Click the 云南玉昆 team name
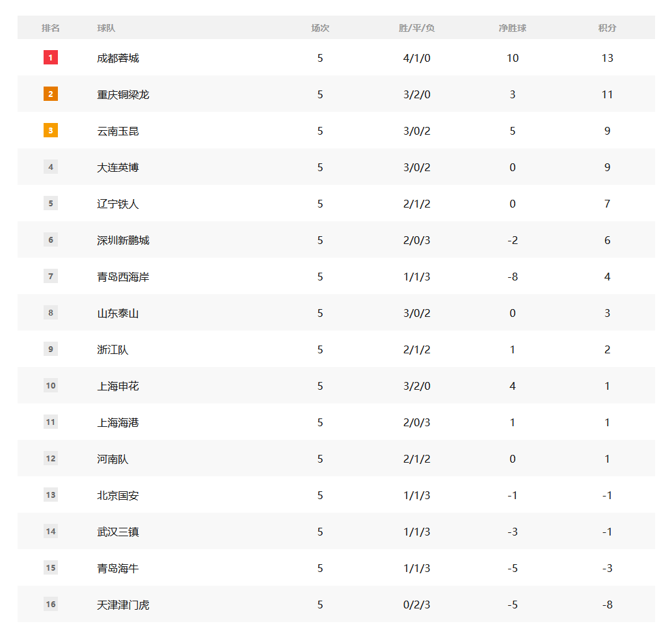The image size is (672, 626). tap(118, 131)
